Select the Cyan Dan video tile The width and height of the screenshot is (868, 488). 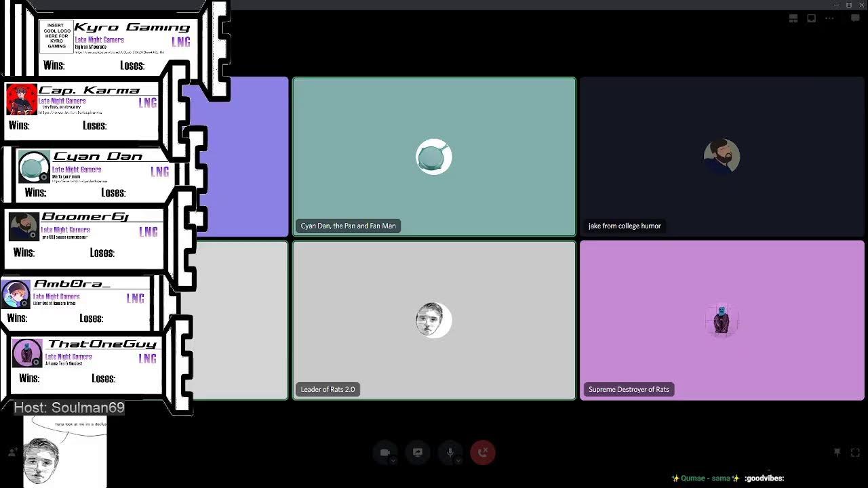pos(434,157)
